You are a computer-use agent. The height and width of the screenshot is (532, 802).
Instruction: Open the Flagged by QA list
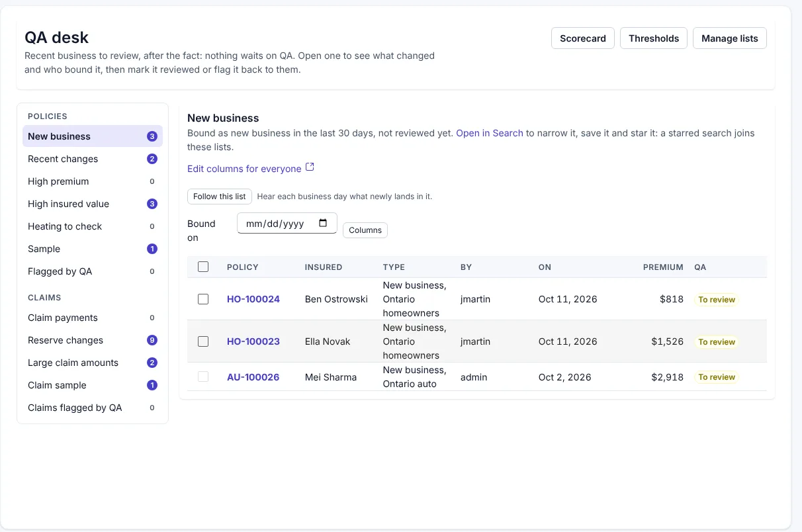click(93, 271)
